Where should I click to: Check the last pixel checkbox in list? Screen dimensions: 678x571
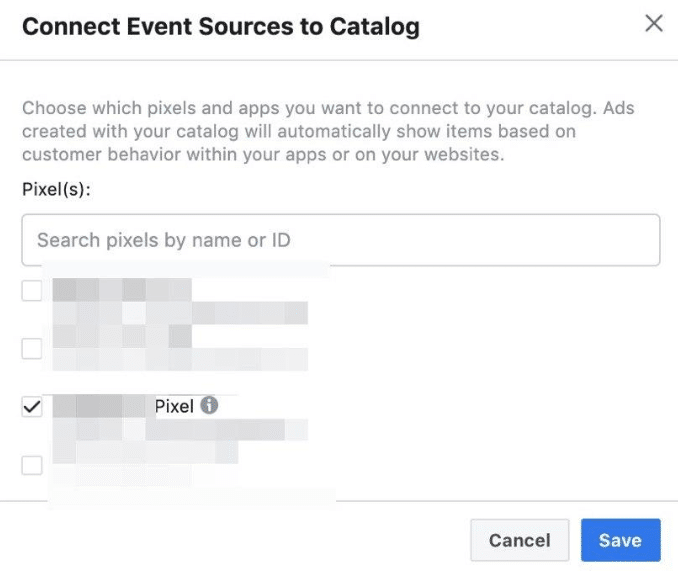tap(32, 464)
